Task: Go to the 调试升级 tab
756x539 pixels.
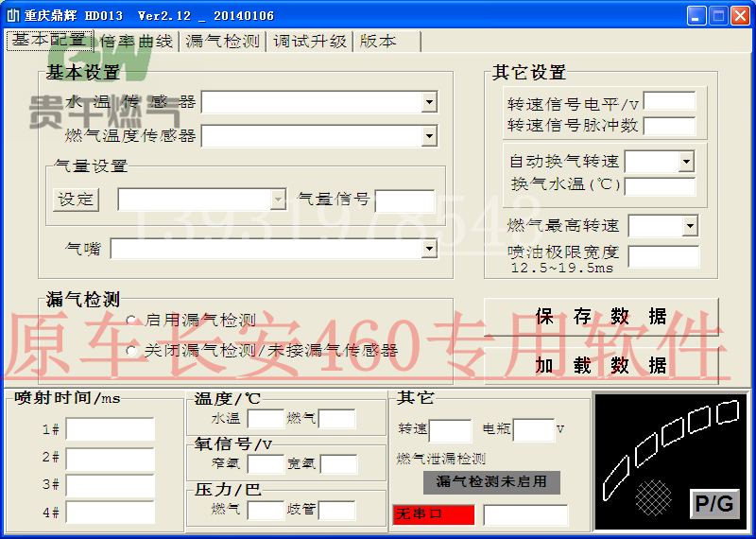Action: pos(310,41)
